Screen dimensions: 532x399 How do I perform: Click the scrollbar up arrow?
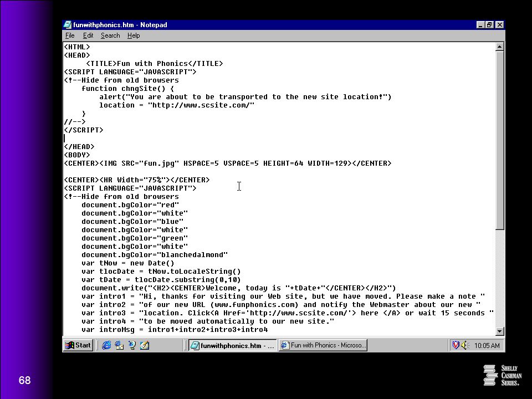(499, 47)
